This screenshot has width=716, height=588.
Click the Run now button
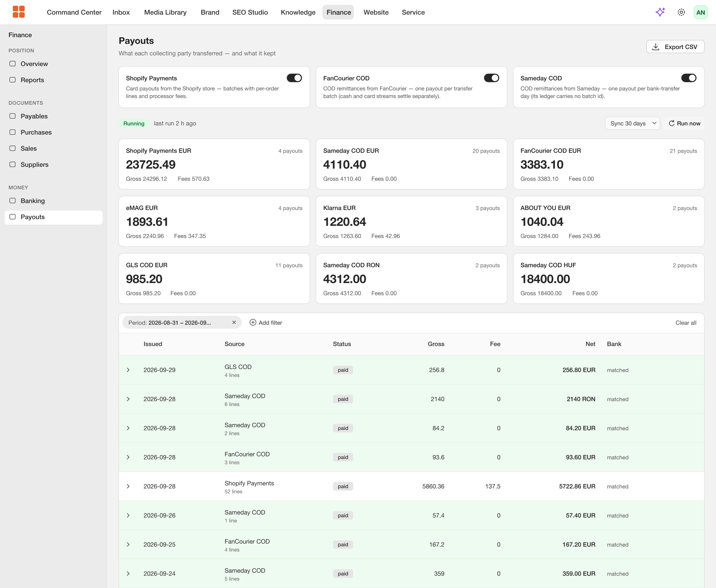(684, 123)
